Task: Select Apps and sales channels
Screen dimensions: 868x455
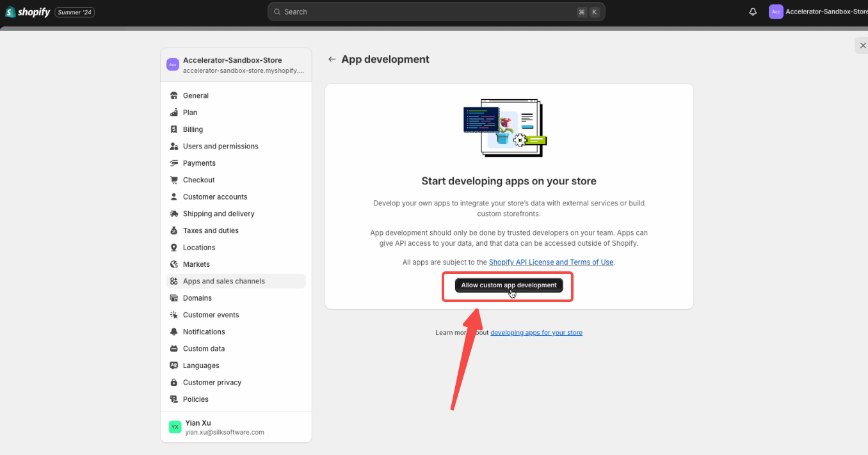Action: tap(236, 282)
